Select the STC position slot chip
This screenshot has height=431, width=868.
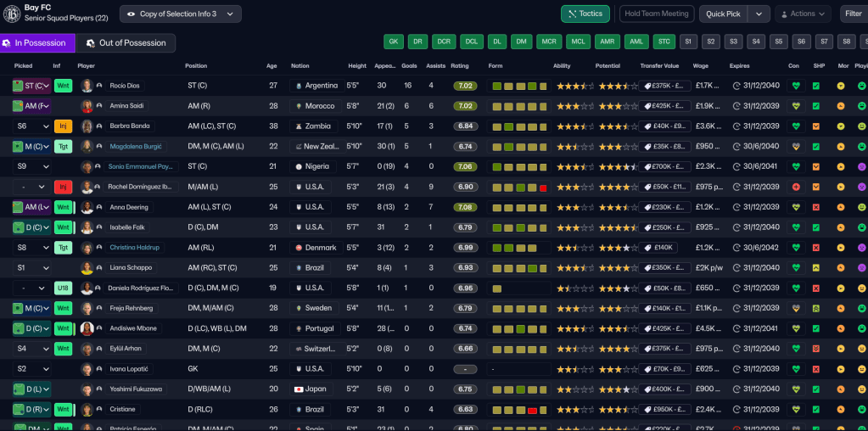664,42
